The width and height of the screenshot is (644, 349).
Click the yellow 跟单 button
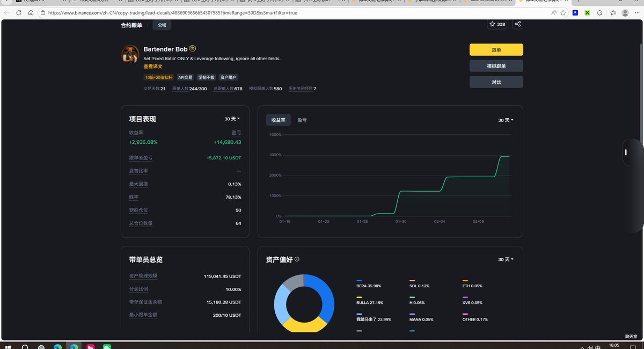click(496, 50)
